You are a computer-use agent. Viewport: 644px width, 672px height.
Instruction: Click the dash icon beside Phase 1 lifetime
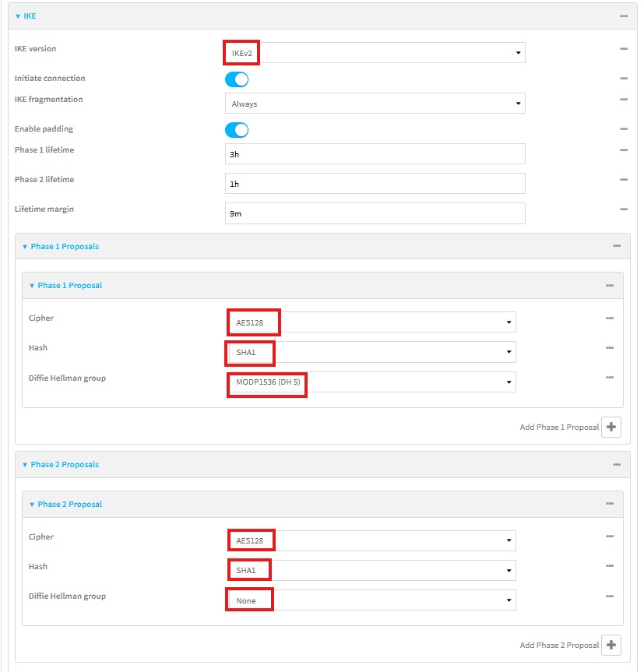tap(624, 150)
